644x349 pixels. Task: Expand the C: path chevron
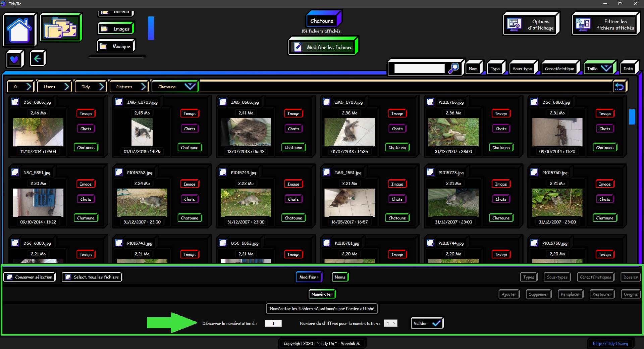(x=29, y=87)
